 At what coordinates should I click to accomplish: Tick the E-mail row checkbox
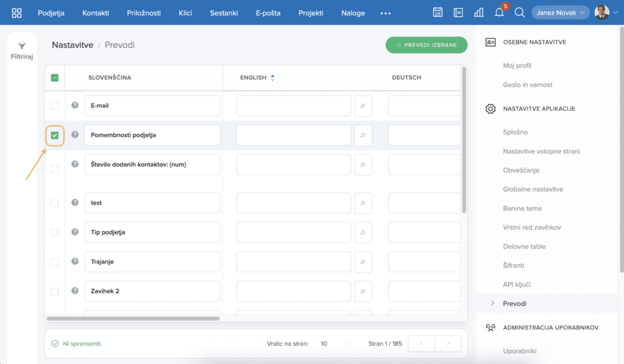(55, 106)
